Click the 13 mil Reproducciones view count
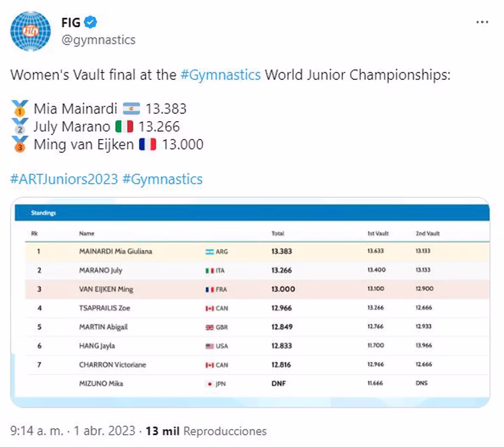 click(x=206, y=431)
